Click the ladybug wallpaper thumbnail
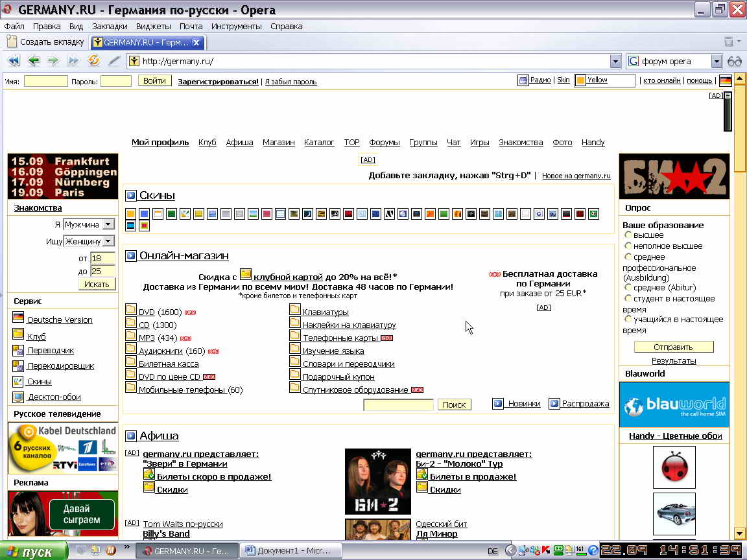This screenshot has width=747, height=560. coord(674,467)
